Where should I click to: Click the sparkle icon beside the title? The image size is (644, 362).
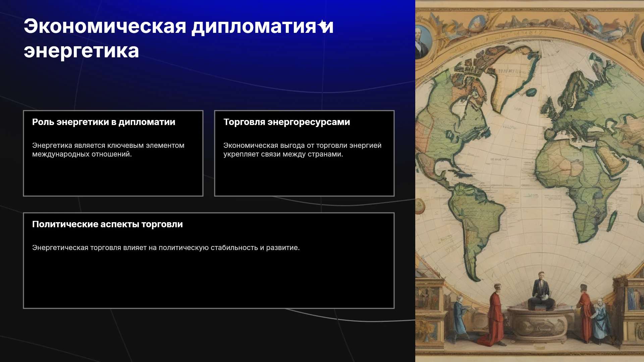[323, 25]
